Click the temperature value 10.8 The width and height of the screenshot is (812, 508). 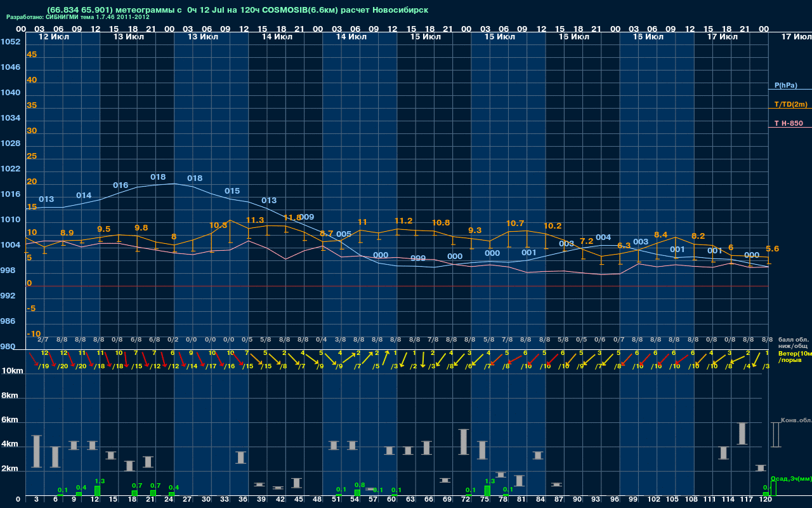click(x=441, y=223)
